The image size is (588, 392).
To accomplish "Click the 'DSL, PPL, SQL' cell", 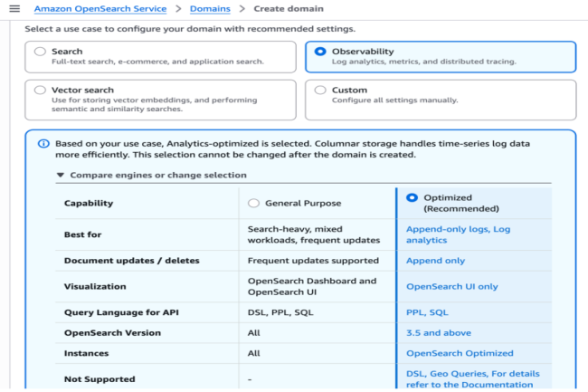I will coord(280,312).
